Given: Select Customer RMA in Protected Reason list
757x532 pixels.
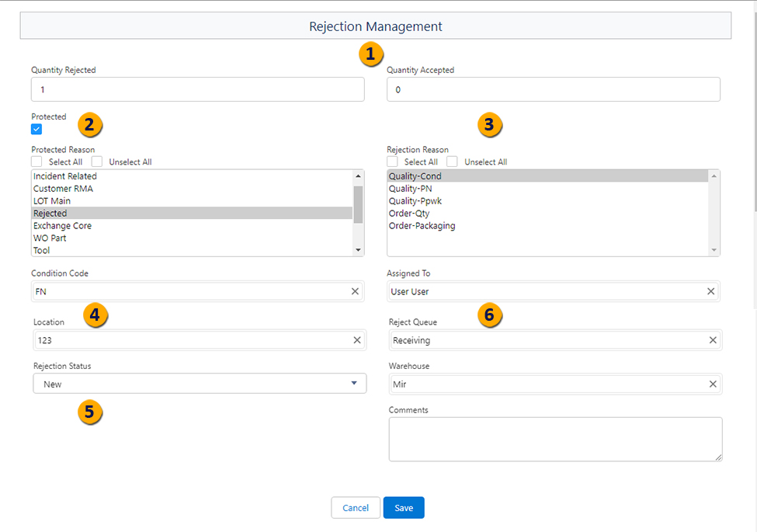Looking at the screenshot, I should (x=64, y=189).
